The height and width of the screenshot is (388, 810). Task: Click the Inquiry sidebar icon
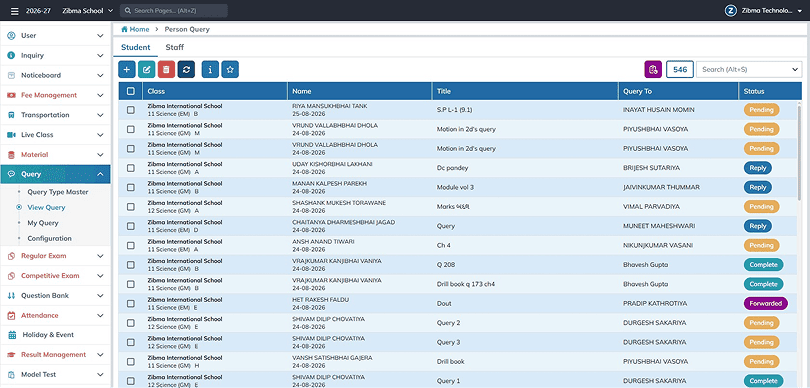pyautogui.click(x=11, y=55)
